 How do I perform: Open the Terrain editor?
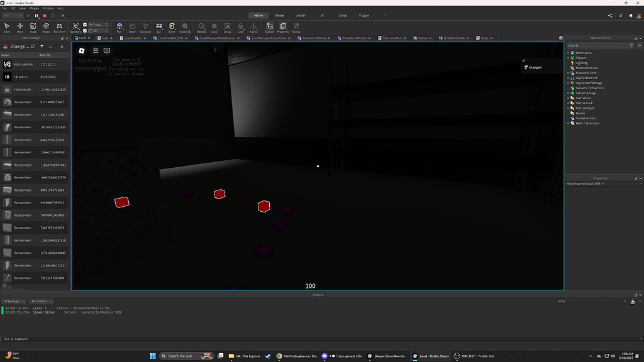tap(133, 26)
